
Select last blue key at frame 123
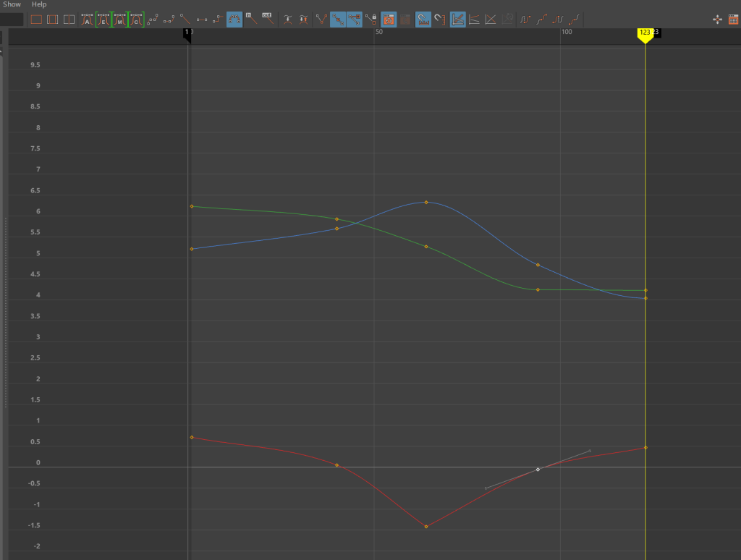(x=645, y=298)
